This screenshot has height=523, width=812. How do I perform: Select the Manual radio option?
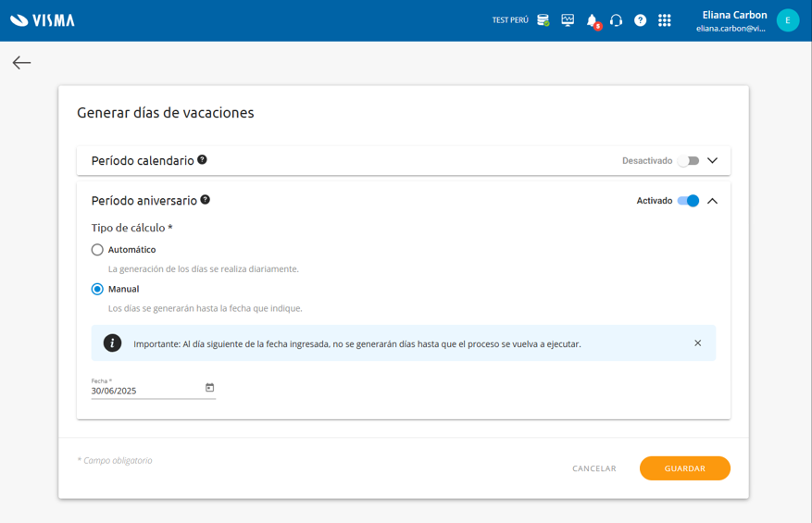point(97,289)
